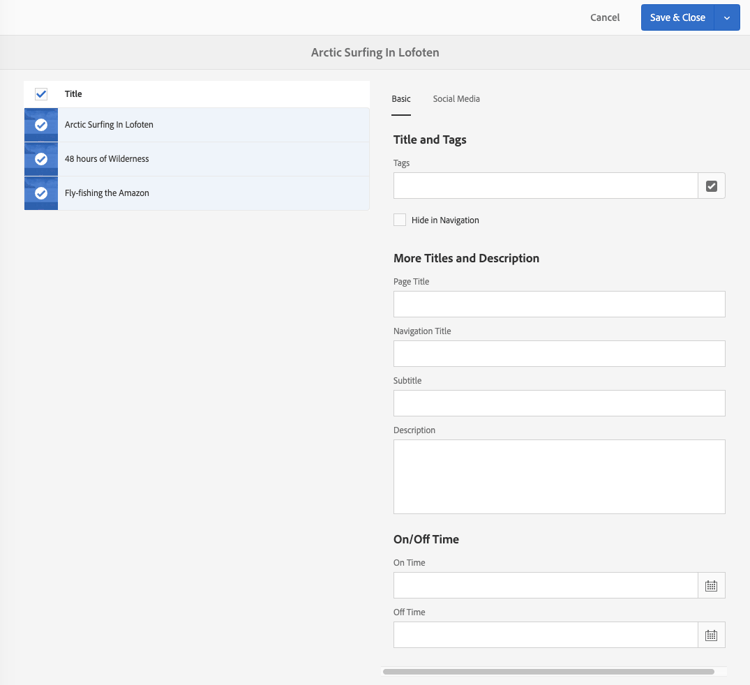
Task: Open the On Time calendar picker
Action: point(711,586)
